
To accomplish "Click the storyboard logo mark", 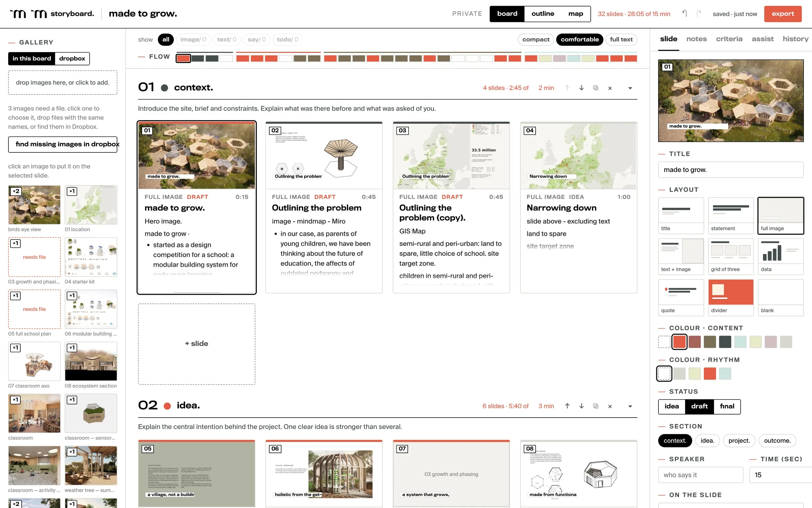I will click(28, 14).
